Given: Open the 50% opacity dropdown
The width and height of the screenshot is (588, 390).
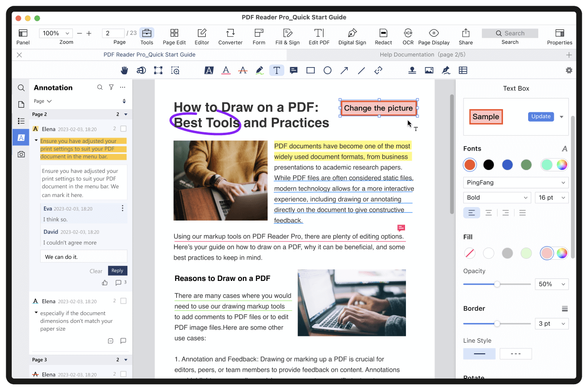Looking at the screenshot, I should point(551,284).
